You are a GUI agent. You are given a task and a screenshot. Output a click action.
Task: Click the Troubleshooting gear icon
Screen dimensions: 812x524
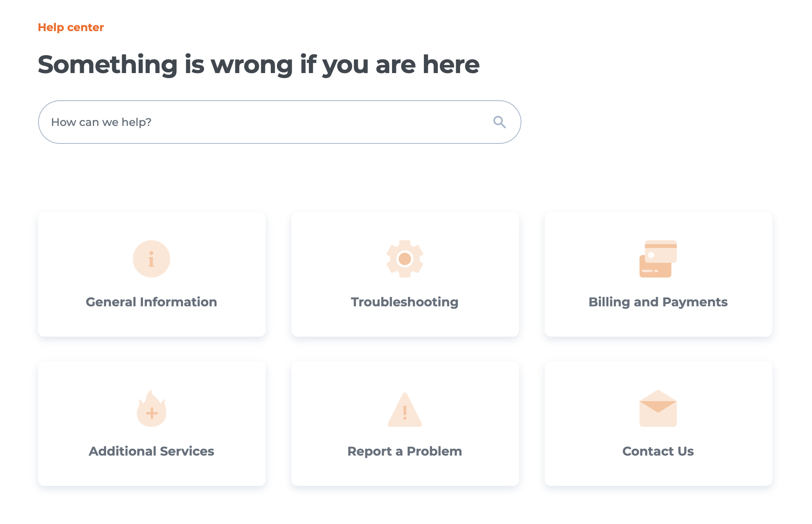pos(405,259)
